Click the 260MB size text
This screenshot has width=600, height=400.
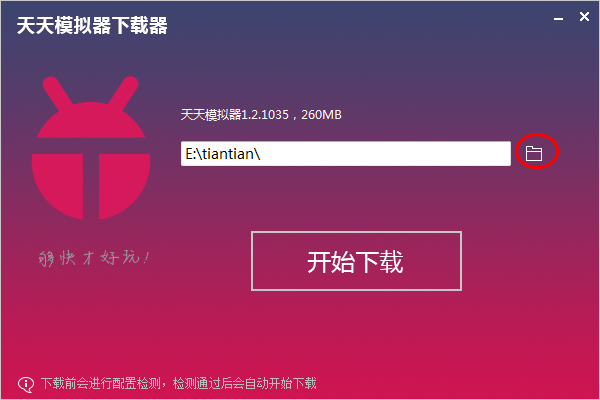pos(321,114)
